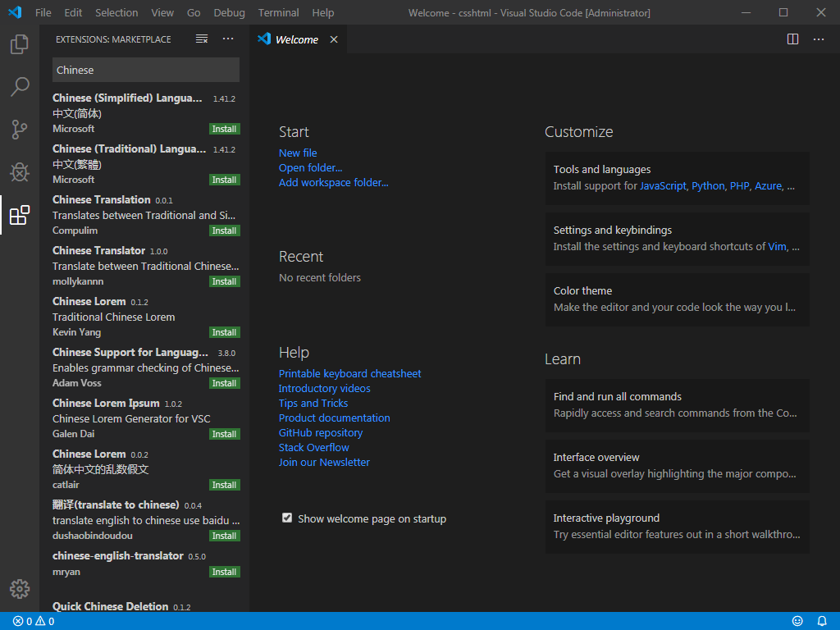Install Chinese Lorem by catlair
This screenshot has height=630, width=840.
225,486
